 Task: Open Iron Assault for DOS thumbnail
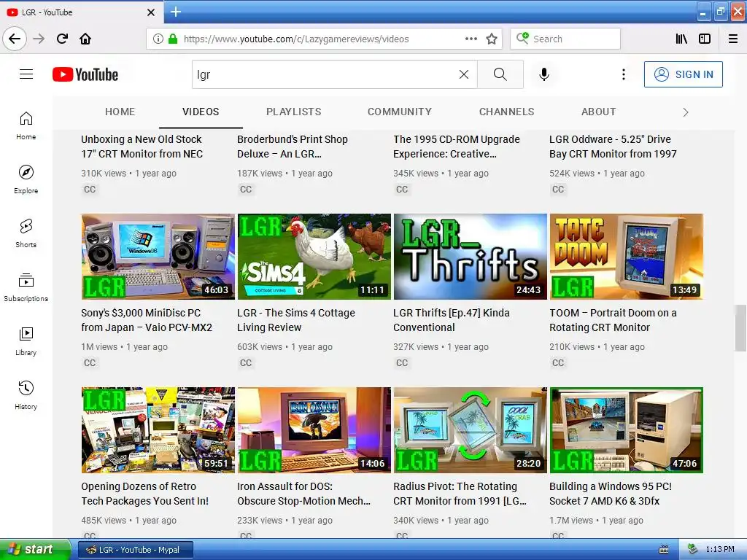[x=314, y=430]
